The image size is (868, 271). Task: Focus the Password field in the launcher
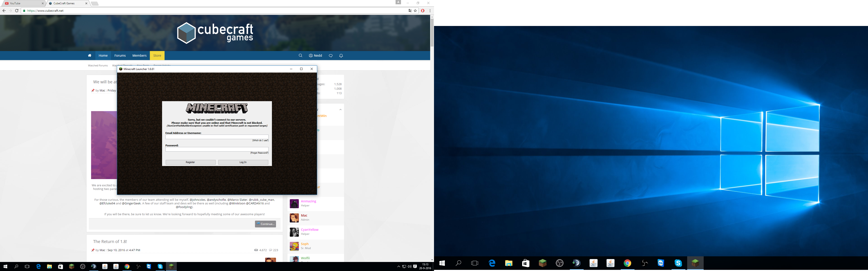[217, 149]
